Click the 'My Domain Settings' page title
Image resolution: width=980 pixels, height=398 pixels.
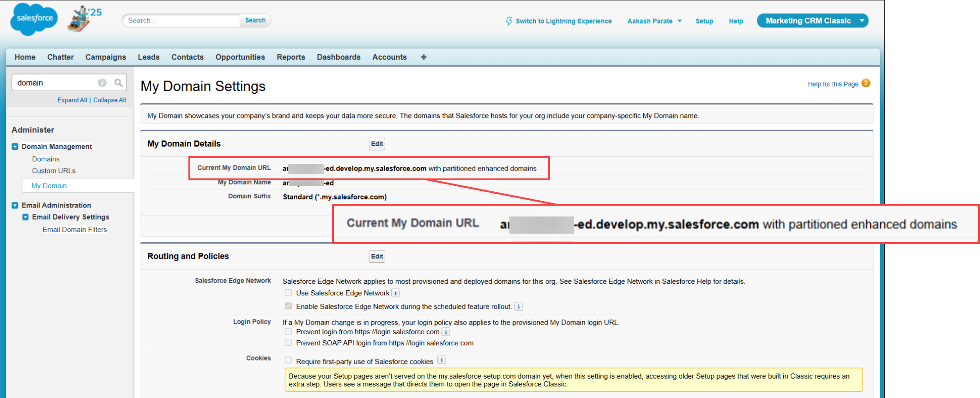click(203, 86)
